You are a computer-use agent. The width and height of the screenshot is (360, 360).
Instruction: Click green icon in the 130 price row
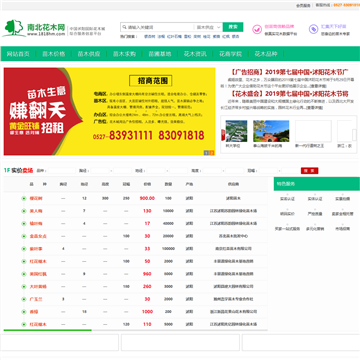[x=24, y=211]
